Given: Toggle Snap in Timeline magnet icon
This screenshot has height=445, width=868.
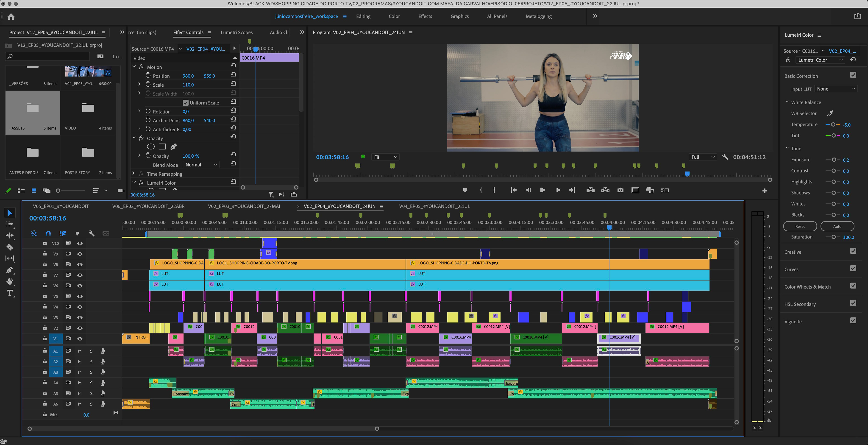Looking at the screenshot, I should [48, 233].
